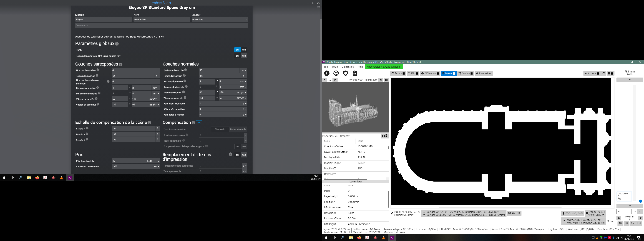Click the thumbnail import file icon
The height and width of the screenshot is (241, 644).
pyautogui.click(x=381, y=80)
